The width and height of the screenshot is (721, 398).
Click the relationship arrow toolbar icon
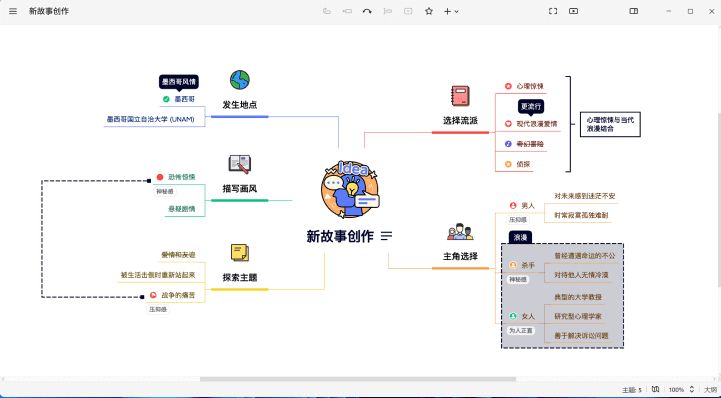point(367,11)
